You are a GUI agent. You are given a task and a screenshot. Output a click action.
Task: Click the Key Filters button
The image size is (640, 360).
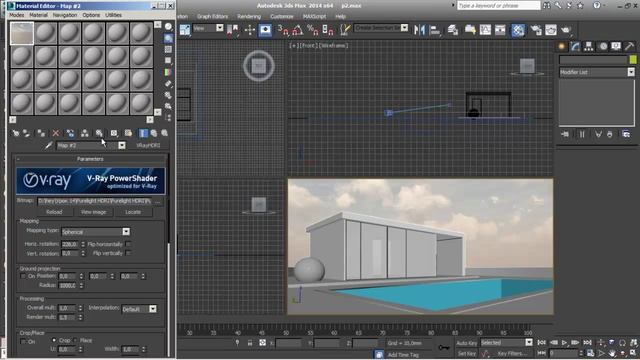click(x=512, y=353)
